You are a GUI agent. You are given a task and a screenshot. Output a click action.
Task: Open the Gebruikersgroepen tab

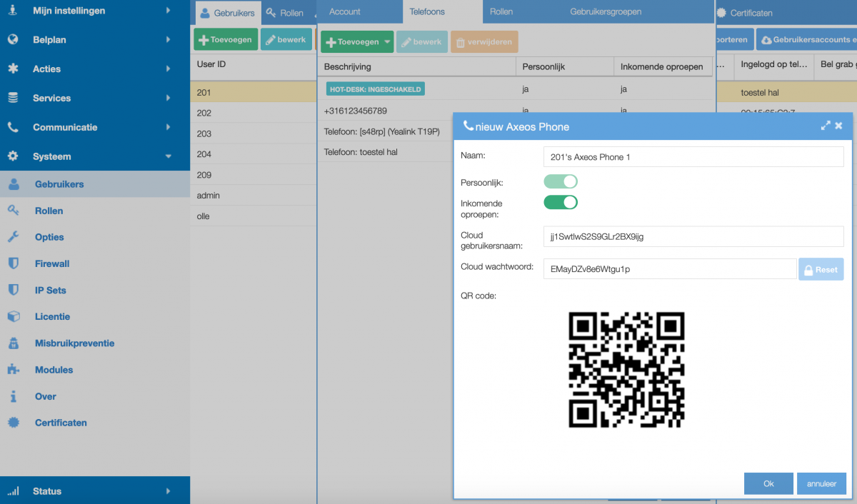pyautogui.click(x=605, y=12)
